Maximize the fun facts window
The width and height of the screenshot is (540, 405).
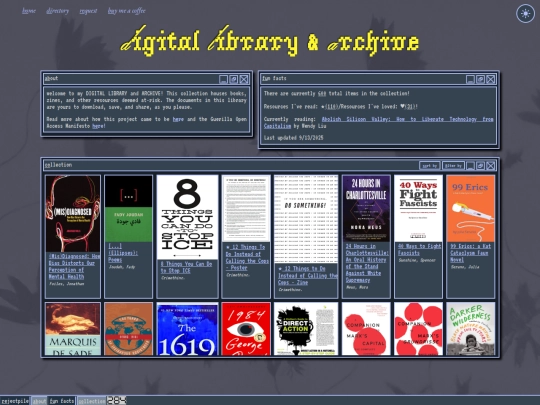480,79
